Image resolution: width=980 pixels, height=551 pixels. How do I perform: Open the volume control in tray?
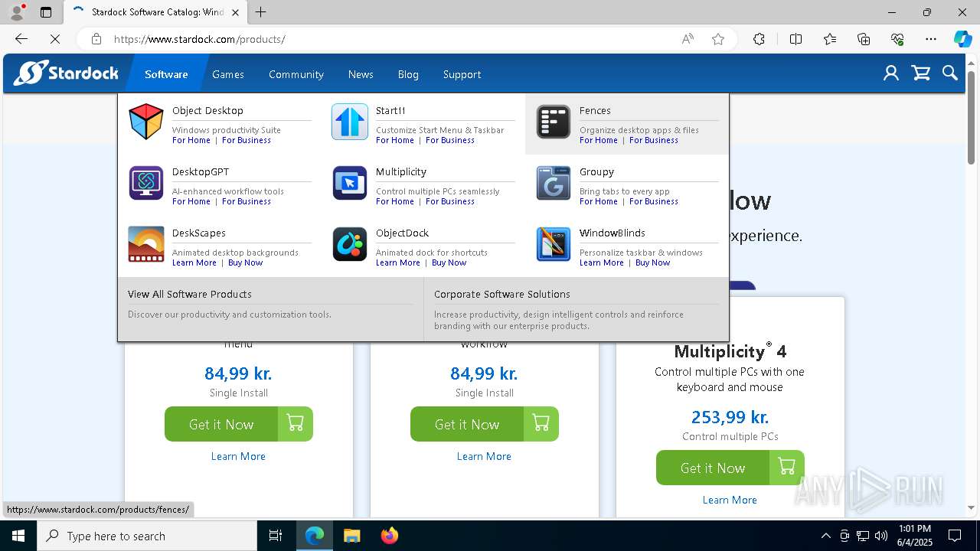881,536
